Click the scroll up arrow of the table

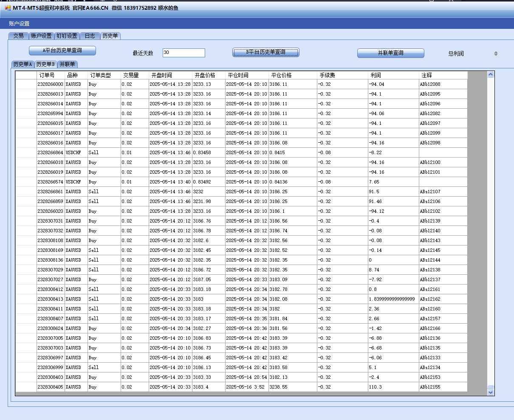[x=491, y=75]
